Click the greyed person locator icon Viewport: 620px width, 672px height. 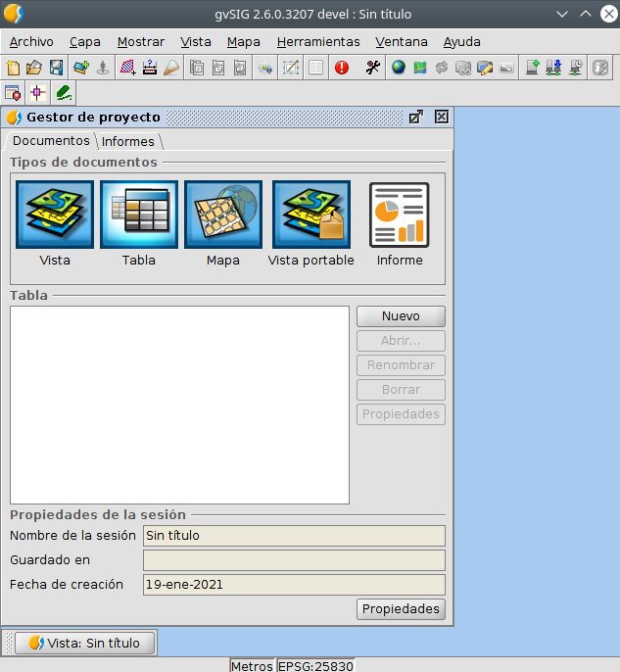[103, 68]
